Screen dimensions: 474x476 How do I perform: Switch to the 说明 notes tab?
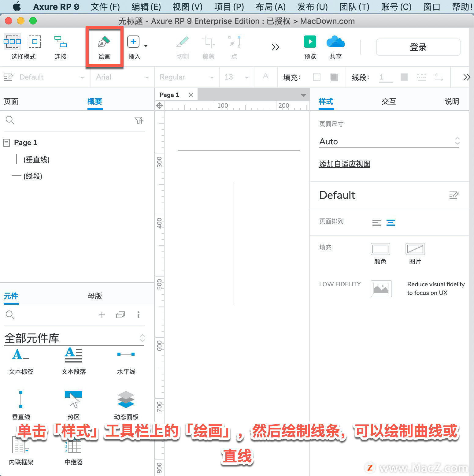click(452, 102)
